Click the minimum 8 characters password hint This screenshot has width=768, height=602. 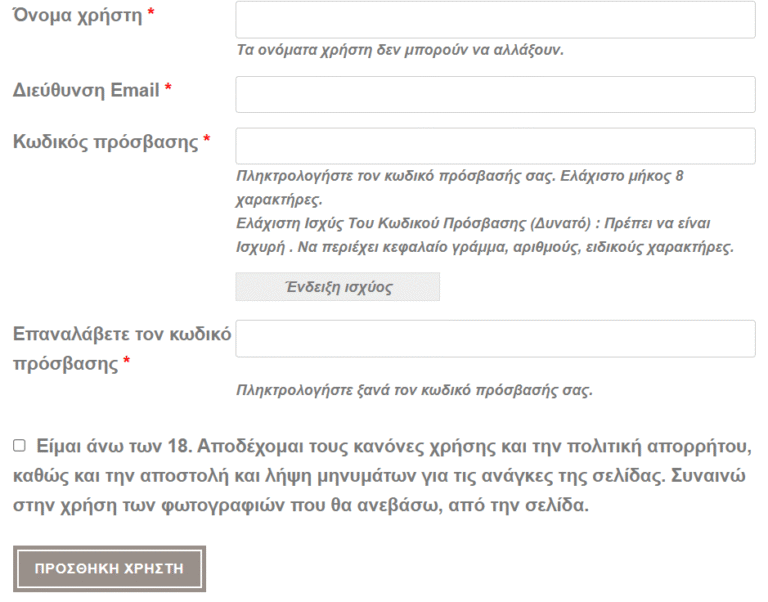[x=460, y=188]
